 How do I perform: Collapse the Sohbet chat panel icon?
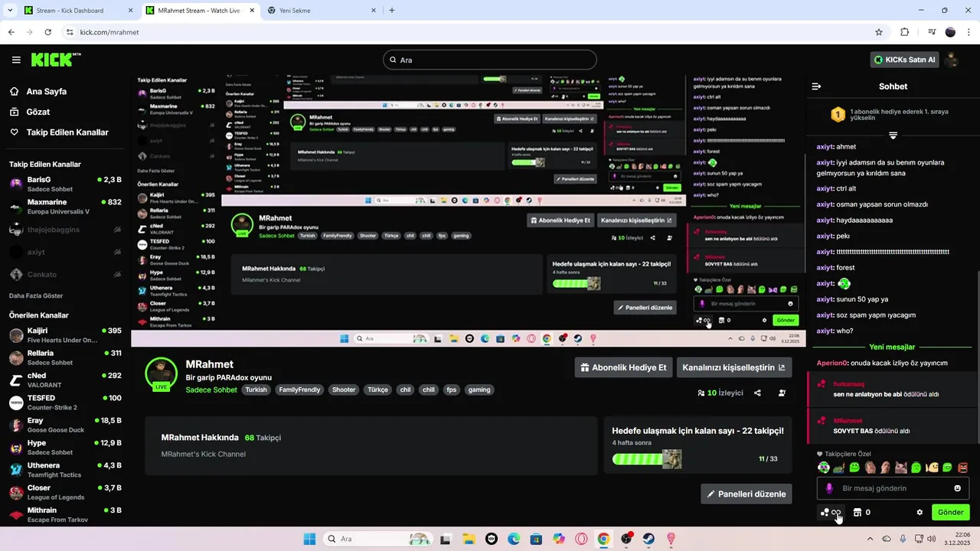pyautogui.click(x=816, y=86)
